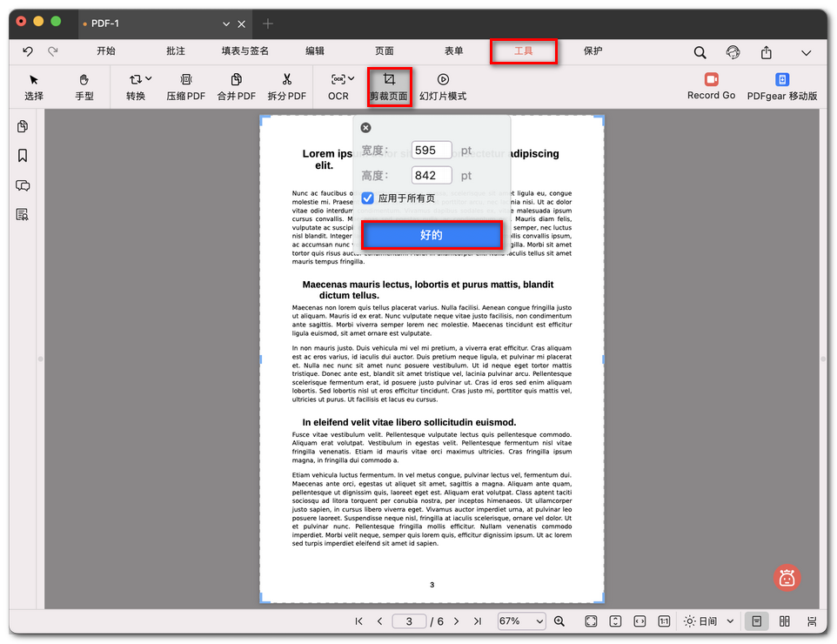The image size is (837, 644).
Task: Click the 宽度 width input field
Action: pos(431,151)
